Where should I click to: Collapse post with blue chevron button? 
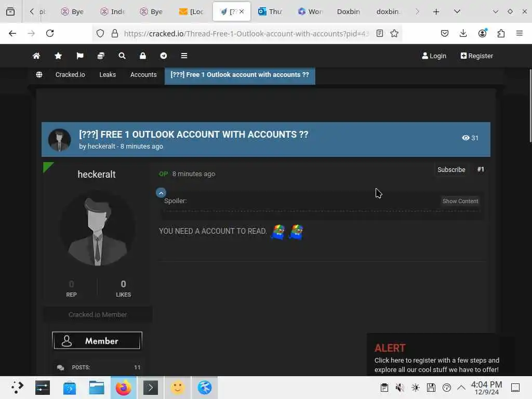coord(161,193)
